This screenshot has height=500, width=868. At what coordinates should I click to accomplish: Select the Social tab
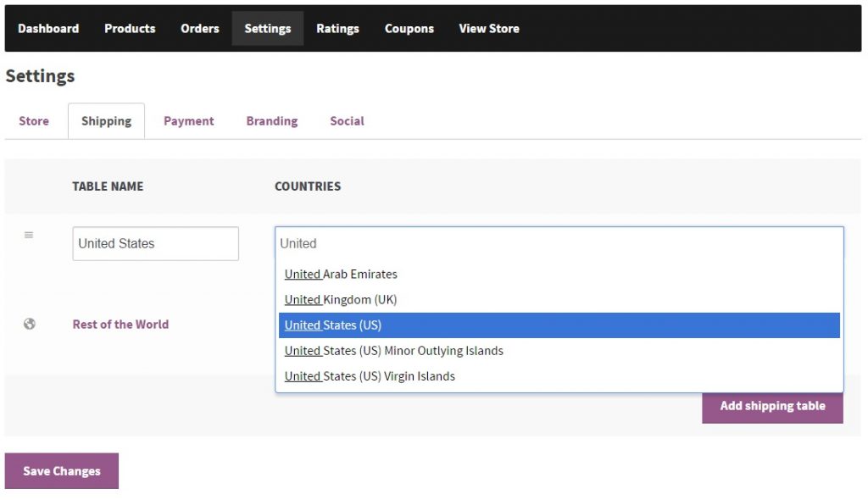pos(347,121)
